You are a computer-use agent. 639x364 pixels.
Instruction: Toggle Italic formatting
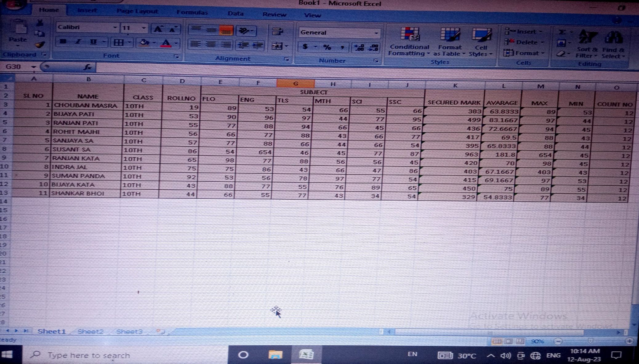click(78, 42)
